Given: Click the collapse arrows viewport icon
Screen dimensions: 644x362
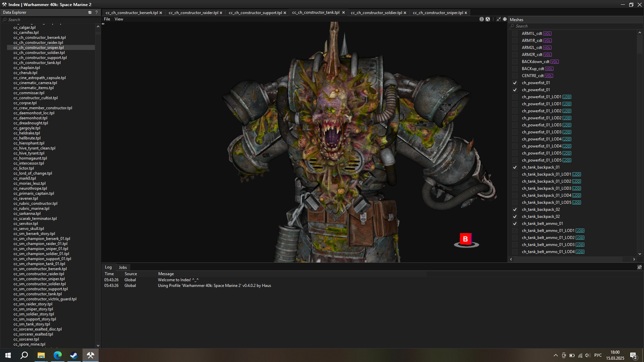Looking at the screenshot, I should (499, 19).
